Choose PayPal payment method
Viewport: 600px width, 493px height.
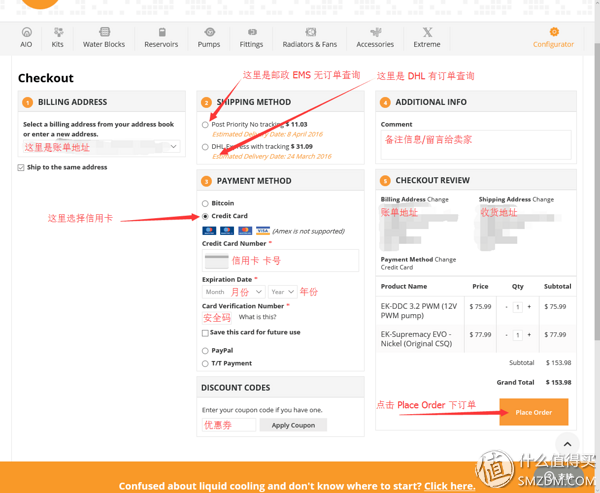pos(205,351)
